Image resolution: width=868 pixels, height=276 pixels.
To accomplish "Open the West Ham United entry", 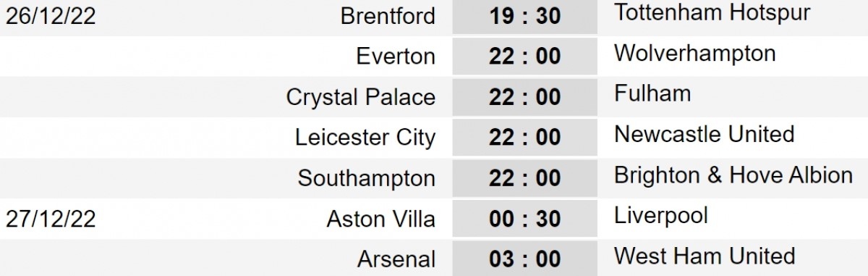I will point(705,256).
